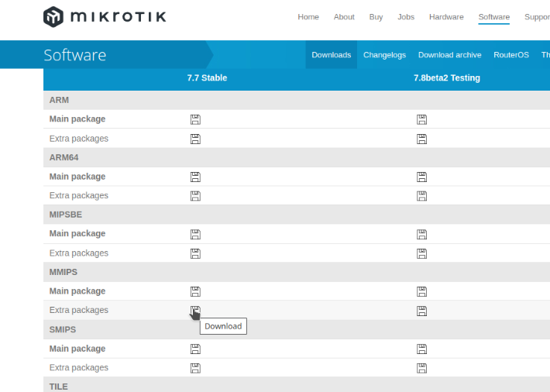Open the Home navigation link
This screenshot has width=550, height=392.
(308, 17)
